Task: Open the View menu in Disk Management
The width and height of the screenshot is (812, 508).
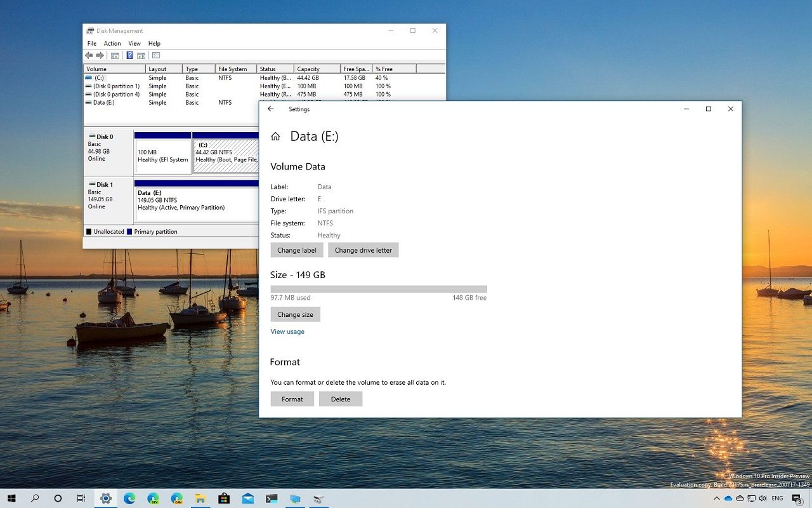Action: 134,44
